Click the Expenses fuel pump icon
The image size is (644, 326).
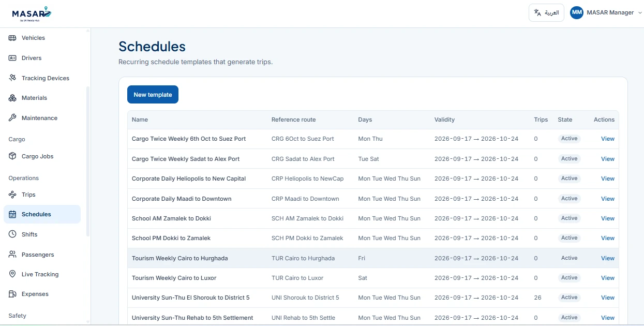pos(12,294)
